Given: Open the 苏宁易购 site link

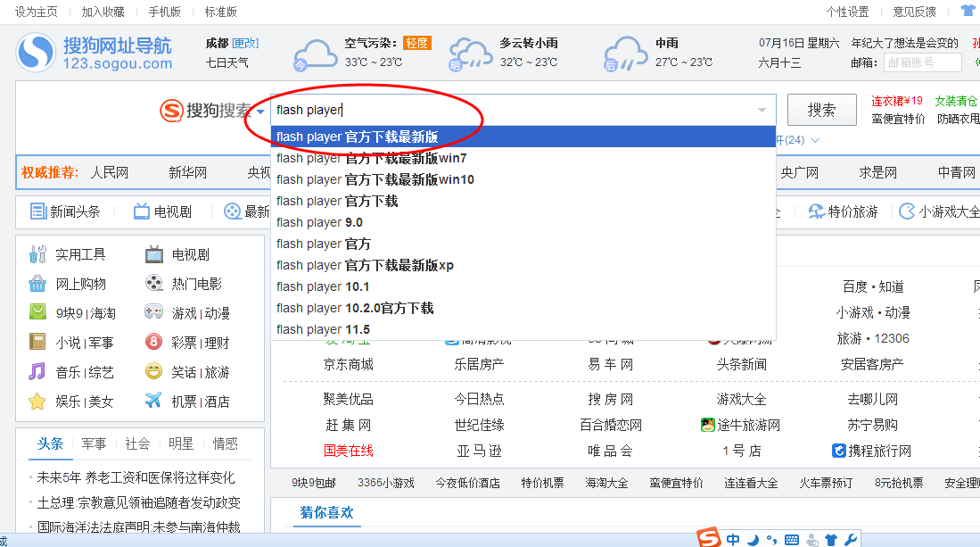Looking at the screenshot, I should pyautogui.click(x=872, y=425).
